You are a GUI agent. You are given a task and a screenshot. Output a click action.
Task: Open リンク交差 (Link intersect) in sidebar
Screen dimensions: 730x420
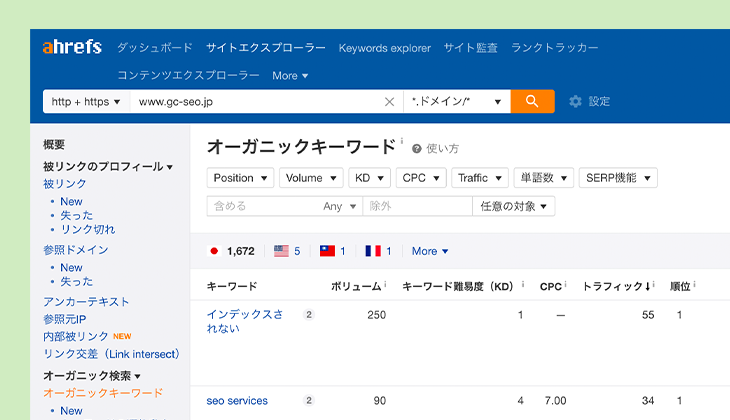111,354
